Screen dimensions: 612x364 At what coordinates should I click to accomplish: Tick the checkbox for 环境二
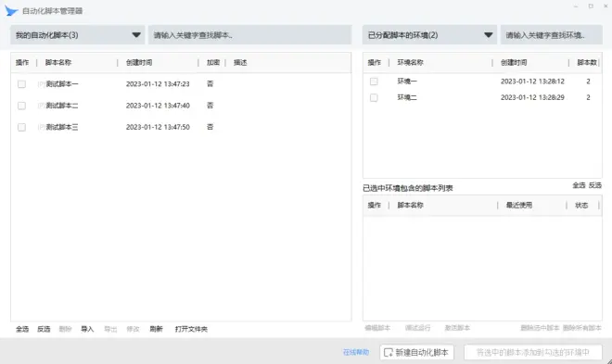point(374,97)
